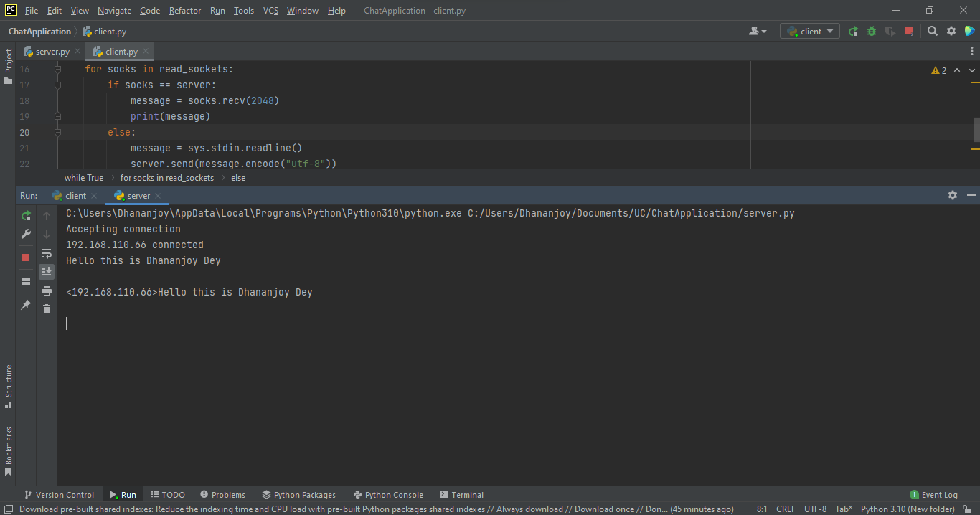Open Search Everywhere magnifier

tap(933, 32)
